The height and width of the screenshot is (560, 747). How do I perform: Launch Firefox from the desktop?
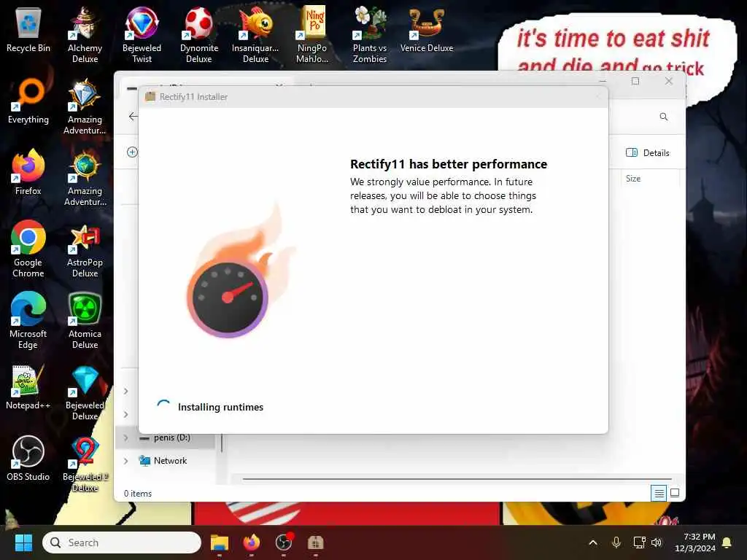pyautogui.click(x=28, y=173)
